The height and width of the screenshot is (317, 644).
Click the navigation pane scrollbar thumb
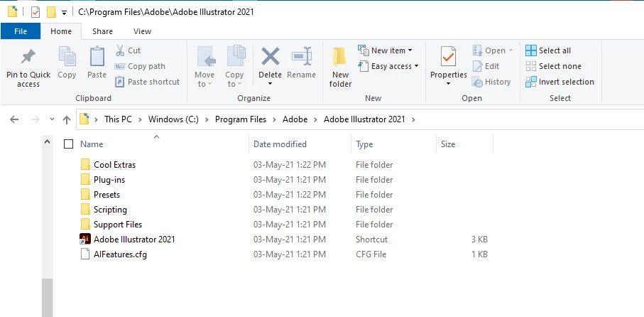click(48, 298)
